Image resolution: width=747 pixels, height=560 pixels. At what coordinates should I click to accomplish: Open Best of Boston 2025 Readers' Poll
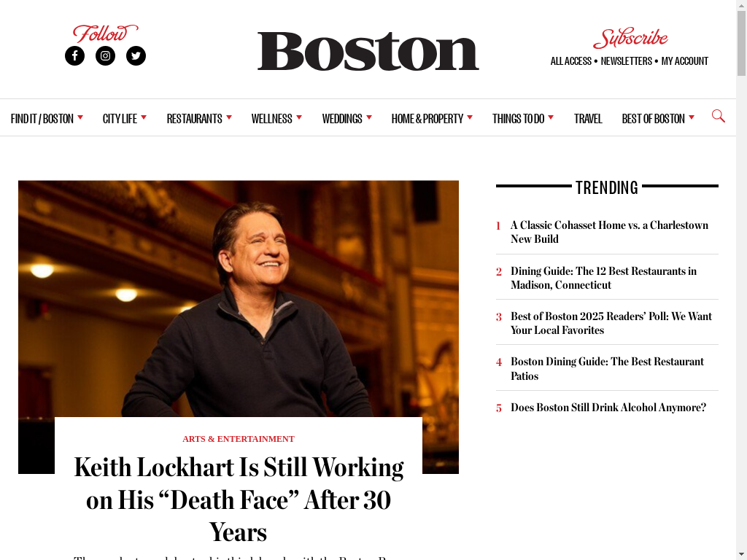pos(611,323)
